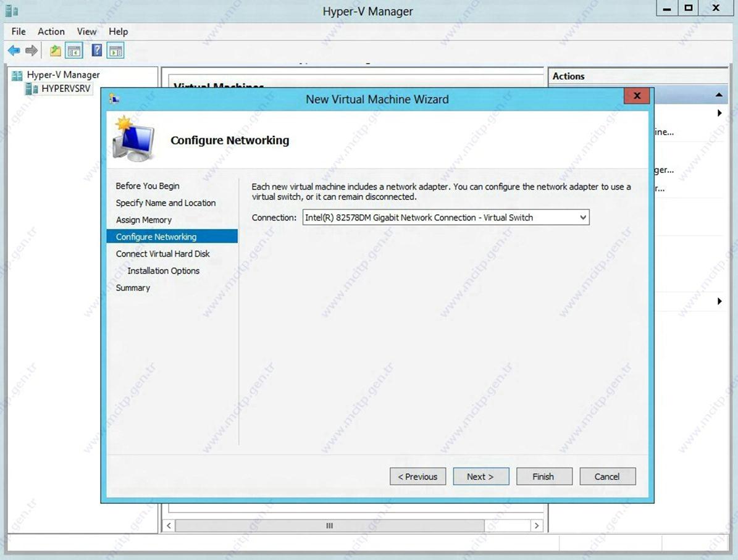
Task: Click the wizard title bar small icon
Action: click(114, 98)
